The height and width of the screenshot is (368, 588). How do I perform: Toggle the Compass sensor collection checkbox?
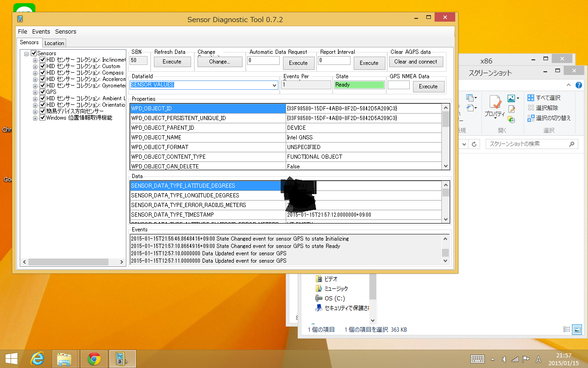[x=43, y=73]
